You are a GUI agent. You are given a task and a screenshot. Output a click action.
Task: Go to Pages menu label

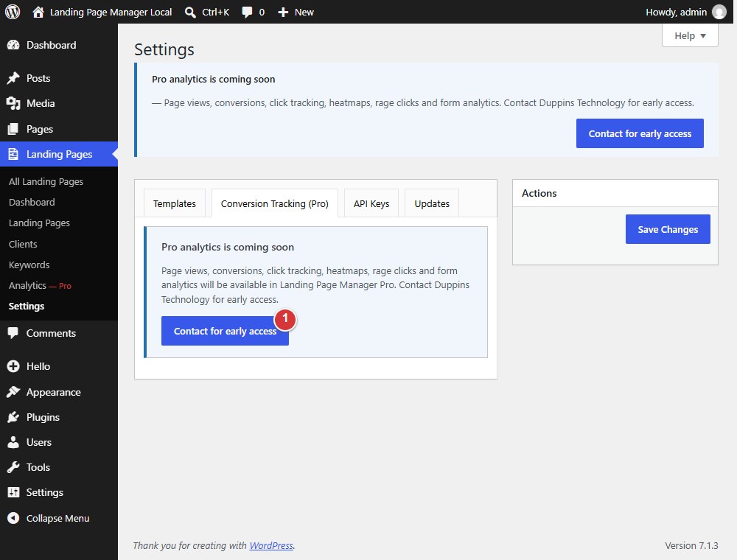[40, 129]
